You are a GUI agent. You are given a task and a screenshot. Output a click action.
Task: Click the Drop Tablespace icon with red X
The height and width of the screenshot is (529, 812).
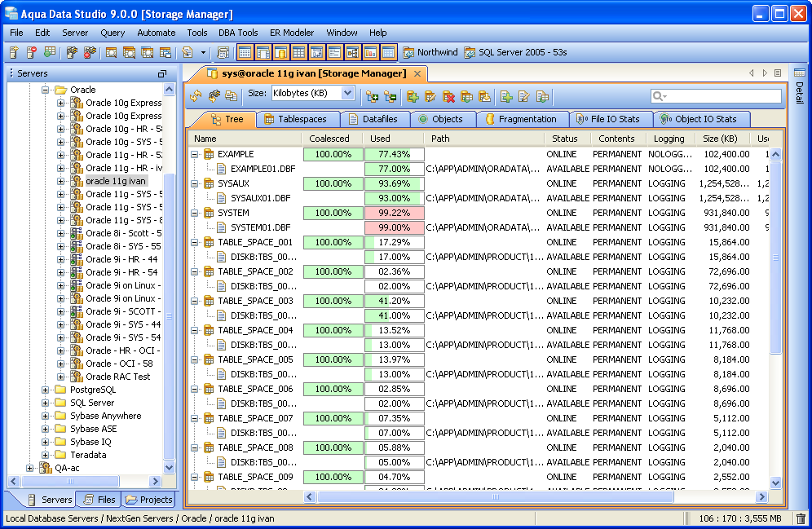click(x=448, y=96)
